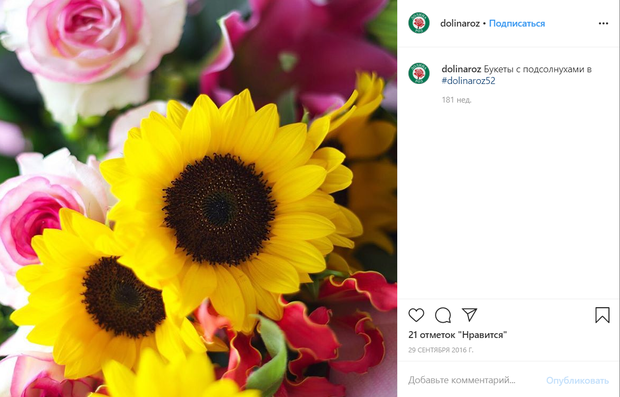Viewport: 620px width, 397px height.
Task: Click the 181 нед. timestamp
Action: pyautogui.click(x=456, y=100)
